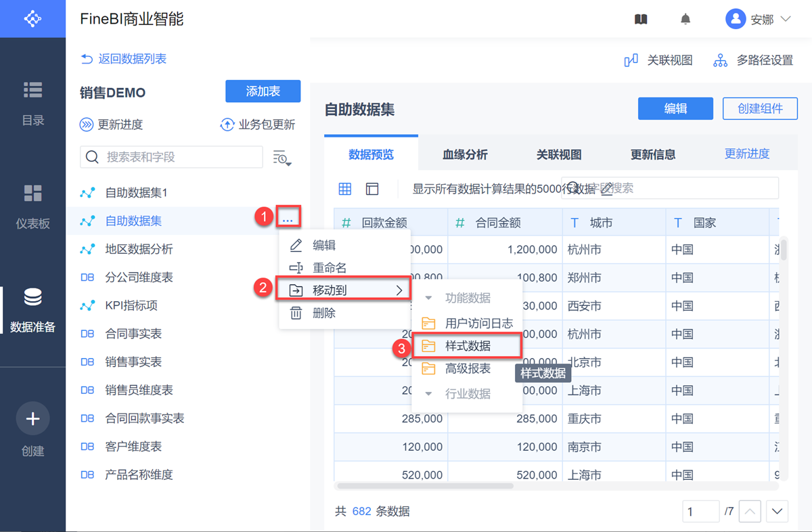This screenshot has width=812, height=532.
Task: Switch to the 更新信息 tab
Action: [653, 154]
